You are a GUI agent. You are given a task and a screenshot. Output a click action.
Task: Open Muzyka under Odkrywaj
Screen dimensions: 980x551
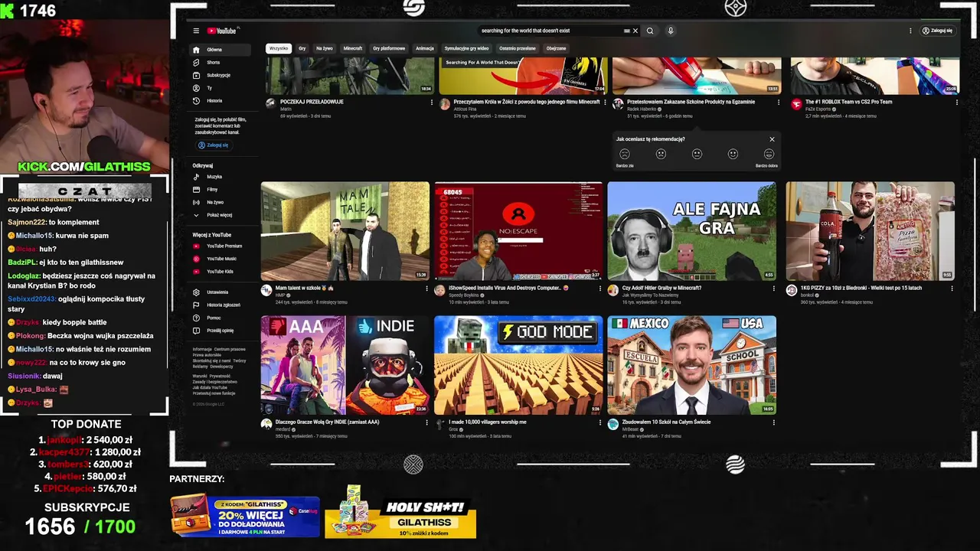(221, 177)
